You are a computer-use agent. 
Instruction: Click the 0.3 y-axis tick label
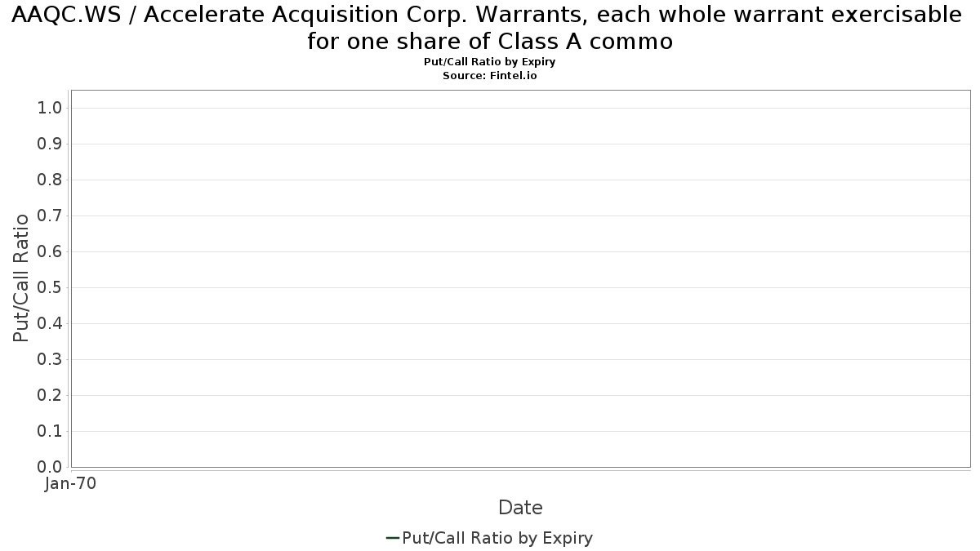pyautogui.click(x=50, y=359)
